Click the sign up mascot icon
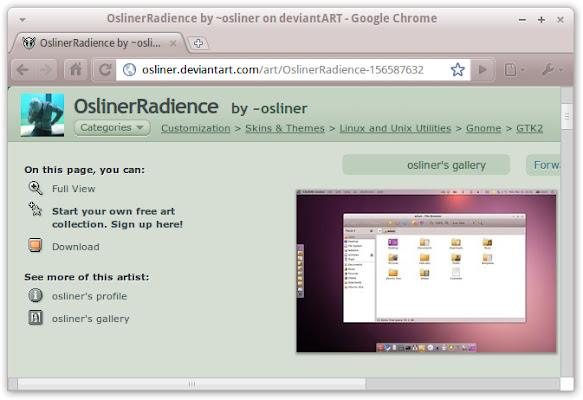Screen dimensions: 583x400 pyautogui.click(x=35, y=209)
